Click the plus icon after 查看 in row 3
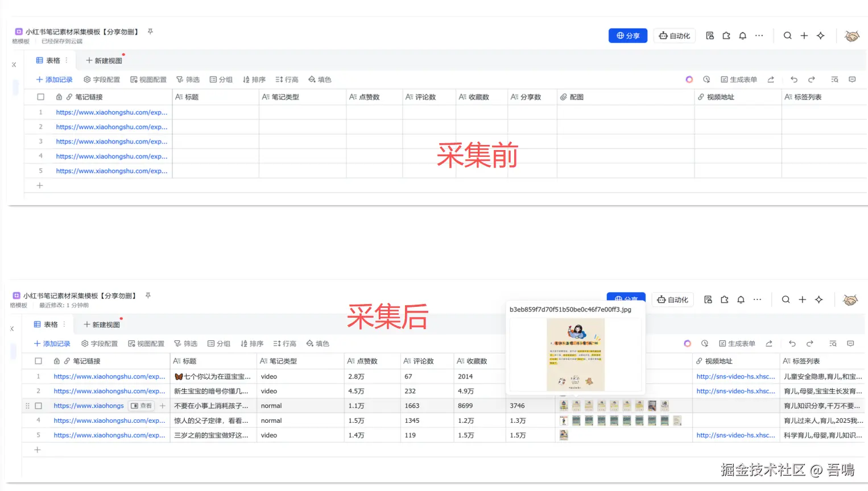The image size is (868, 491). (163, 406)
